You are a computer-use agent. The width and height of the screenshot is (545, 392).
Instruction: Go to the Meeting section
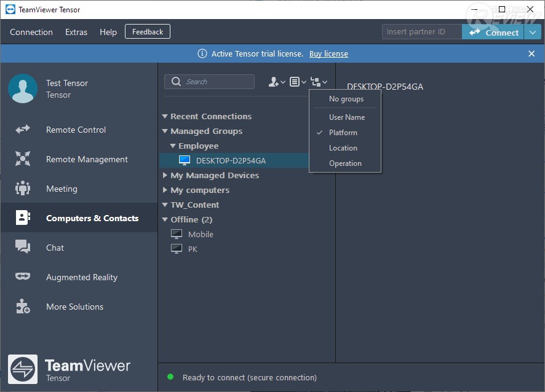coord(62,189)
